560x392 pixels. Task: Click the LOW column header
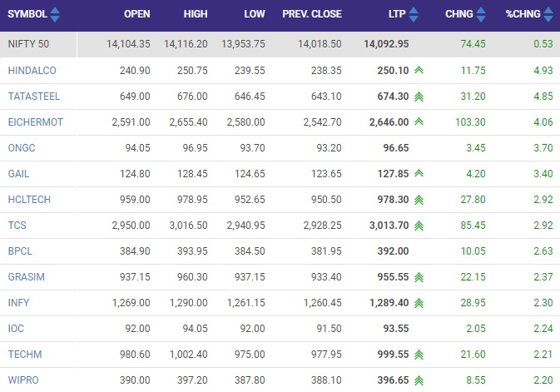255,14
